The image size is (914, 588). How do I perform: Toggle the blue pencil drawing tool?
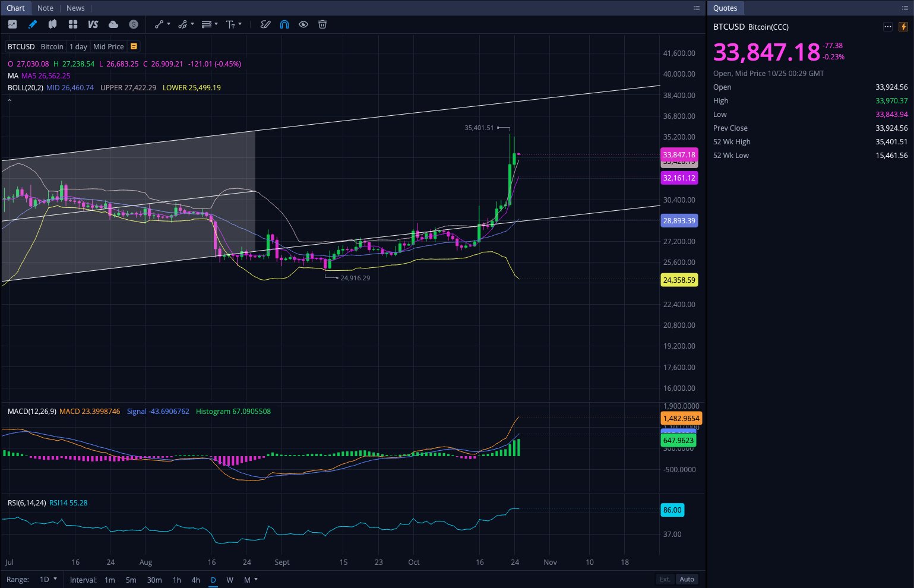point(33,24)
